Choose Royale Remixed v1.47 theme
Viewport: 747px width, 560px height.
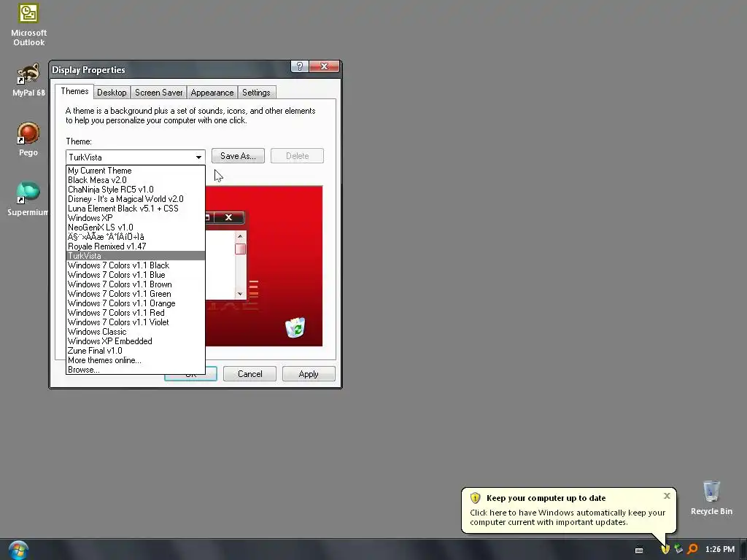coord(135,246)
